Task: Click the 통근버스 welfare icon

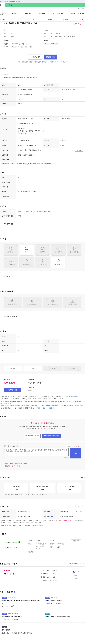Action: click(11, 250)
